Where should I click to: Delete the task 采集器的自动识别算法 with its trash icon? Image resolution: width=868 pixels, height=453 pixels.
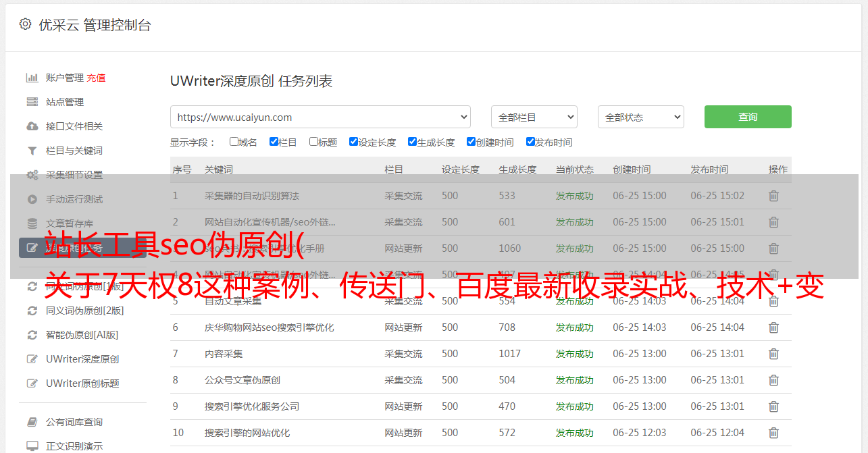tap(773, 196)
